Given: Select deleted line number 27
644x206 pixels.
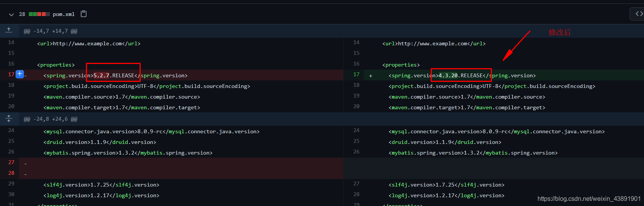Looking at the screenshot, I should (11, 162).
